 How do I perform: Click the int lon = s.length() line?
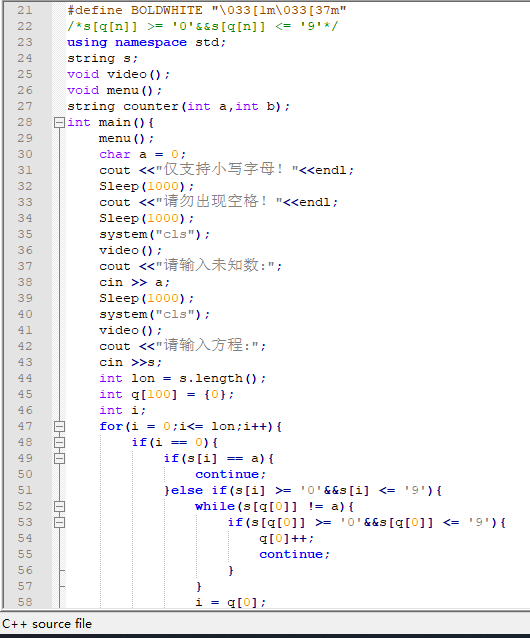183,378
